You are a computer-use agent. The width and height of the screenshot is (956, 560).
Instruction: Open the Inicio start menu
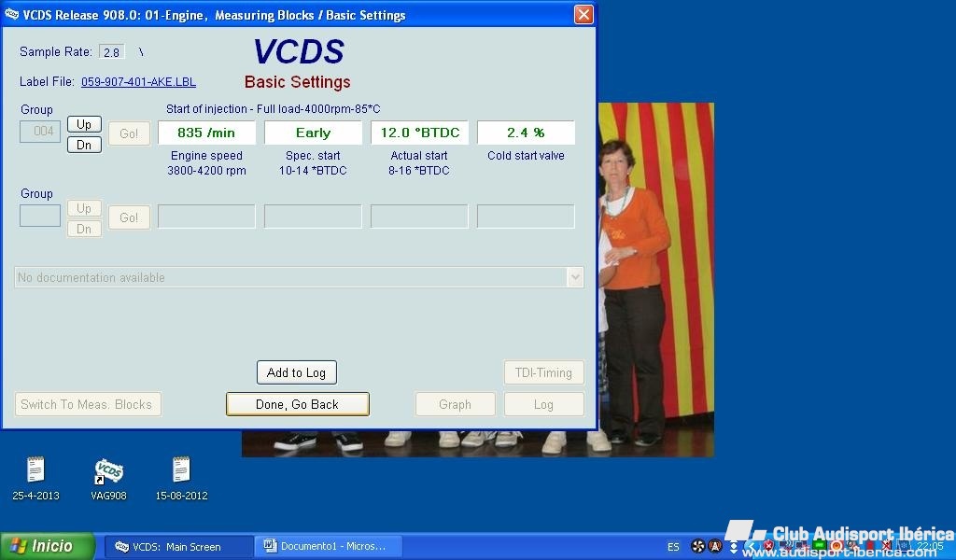click(x=48, y=546)
